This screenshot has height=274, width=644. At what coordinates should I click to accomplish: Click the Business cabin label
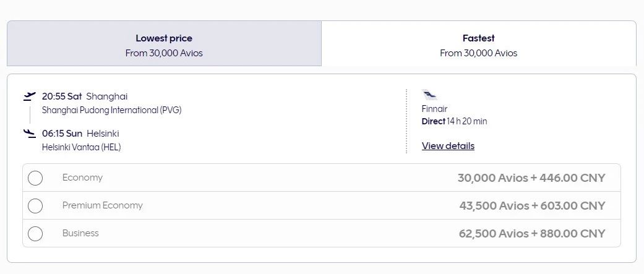80,233
